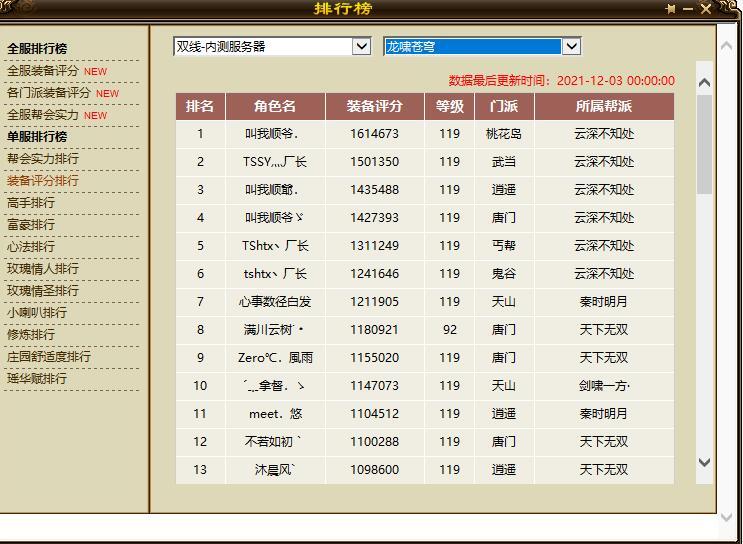The image size is (743, 544).
Task: Open 瑶华赋排行 list
Action: 37,379
